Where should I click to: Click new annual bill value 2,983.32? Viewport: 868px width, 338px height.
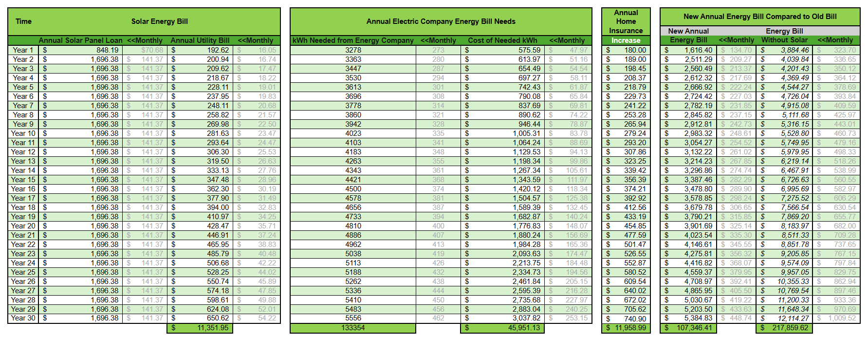tap(688, 133)
